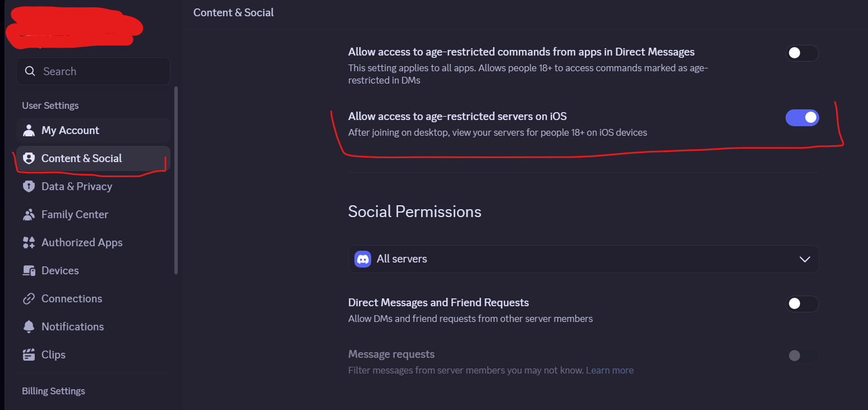Click the Notifications bell icon
The image size is (868, 410).
coord(29,326)
